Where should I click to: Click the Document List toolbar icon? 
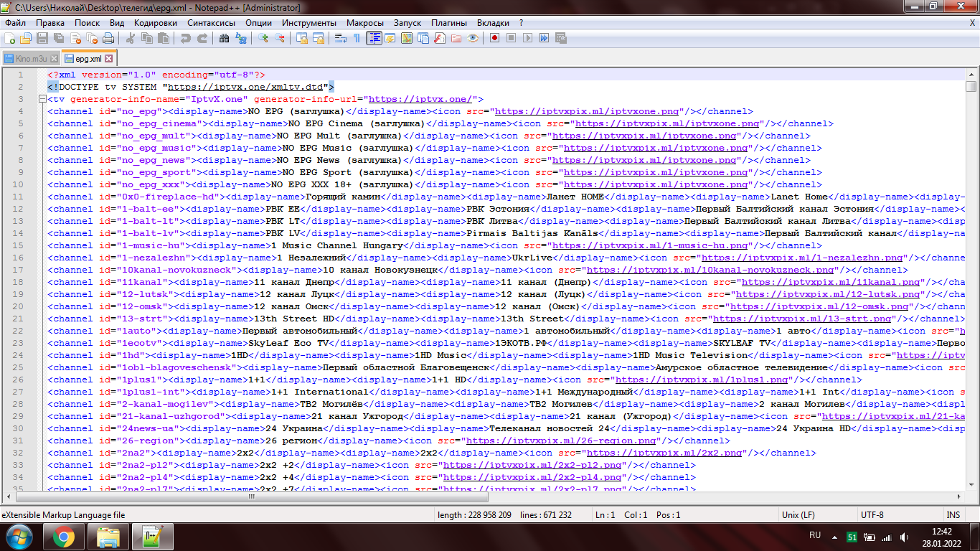[423, 38]
